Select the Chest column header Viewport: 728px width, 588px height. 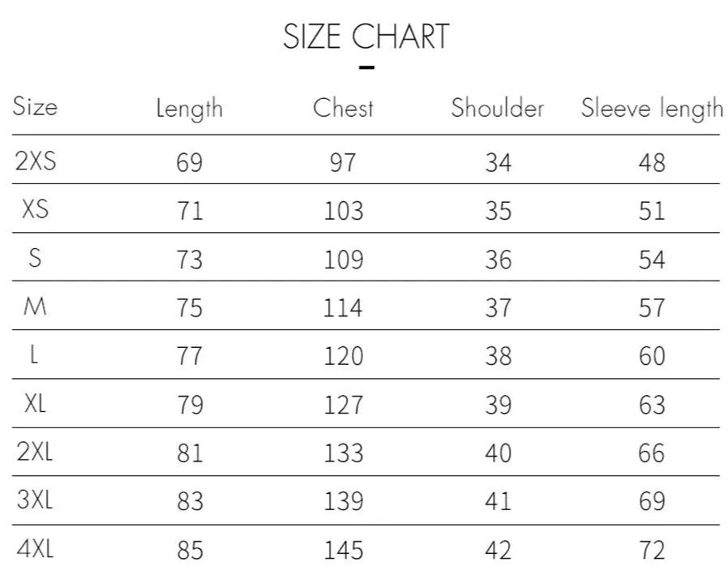(x=344, y=109)
